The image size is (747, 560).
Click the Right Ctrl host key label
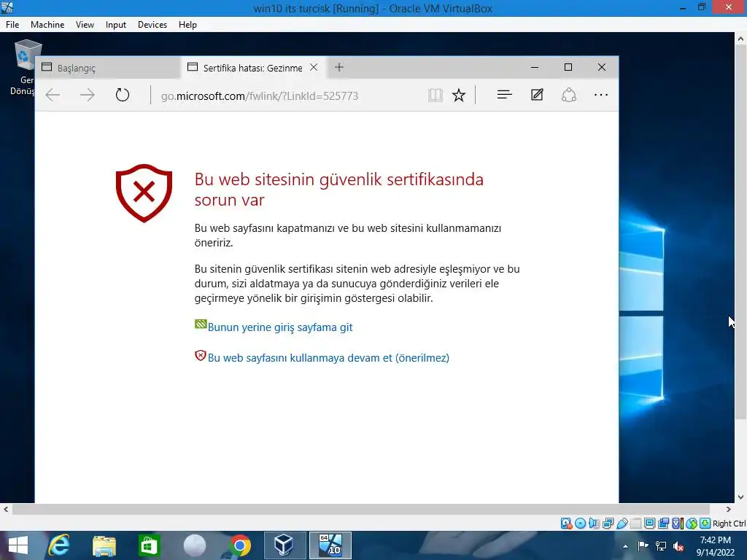(729, 524)
